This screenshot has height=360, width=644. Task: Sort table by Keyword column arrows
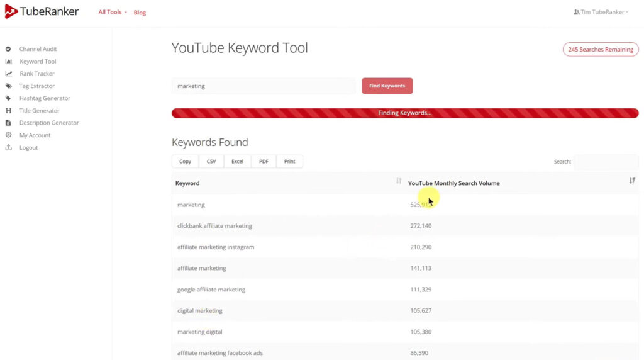tap(399, 181)
